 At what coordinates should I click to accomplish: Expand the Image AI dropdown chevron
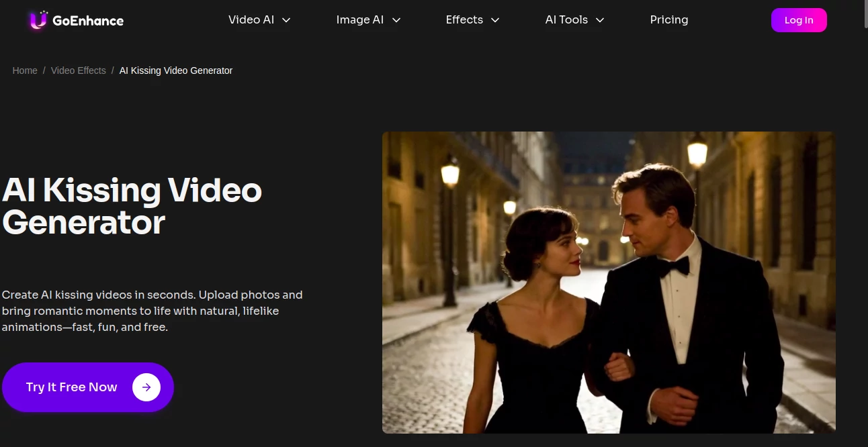pyautogui.click(x=396, y=20)
